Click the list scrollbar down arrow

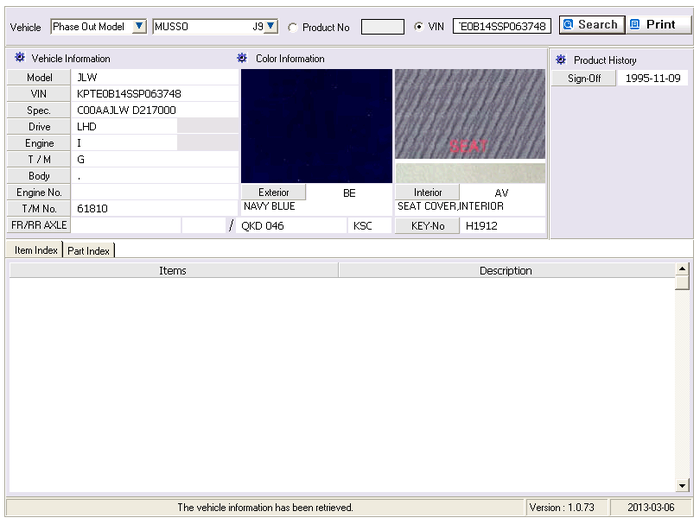(683, 485)
